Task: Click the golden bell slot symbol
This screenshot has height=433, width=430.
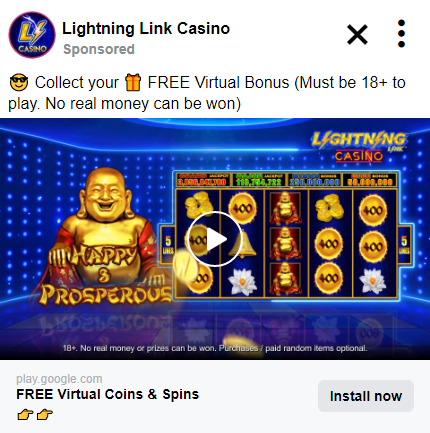Action: (244, 244)
